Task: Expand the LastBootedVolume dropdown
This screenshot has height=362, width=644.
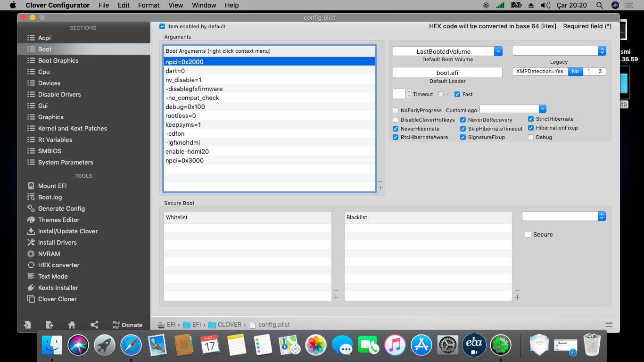Action: [498, 51]
